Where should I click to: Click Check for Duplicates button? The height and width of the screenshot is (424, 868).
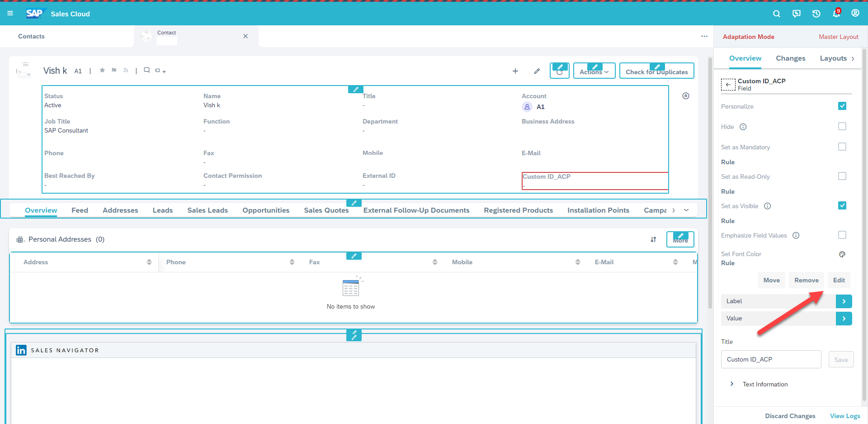click(656, 71)
